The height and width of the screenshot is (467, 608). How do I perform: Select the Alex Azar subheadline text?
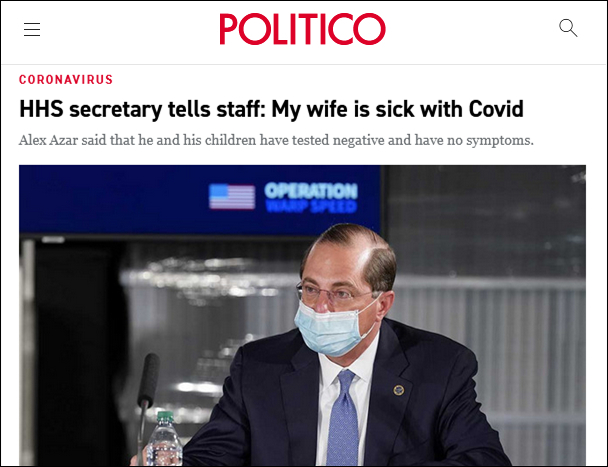pyautogui.click(x=276, y=140)
